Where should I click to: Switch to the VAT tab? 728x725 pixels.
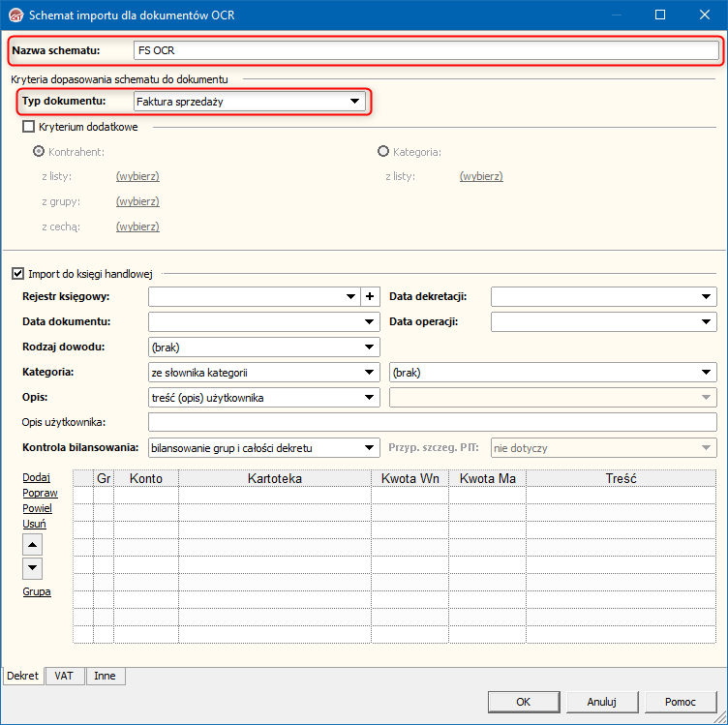[x=66, y=677]
